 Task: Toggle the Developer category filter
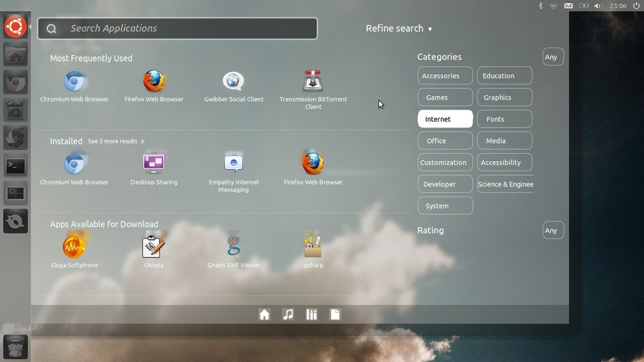pyautogui.click(x=445, y=184)
